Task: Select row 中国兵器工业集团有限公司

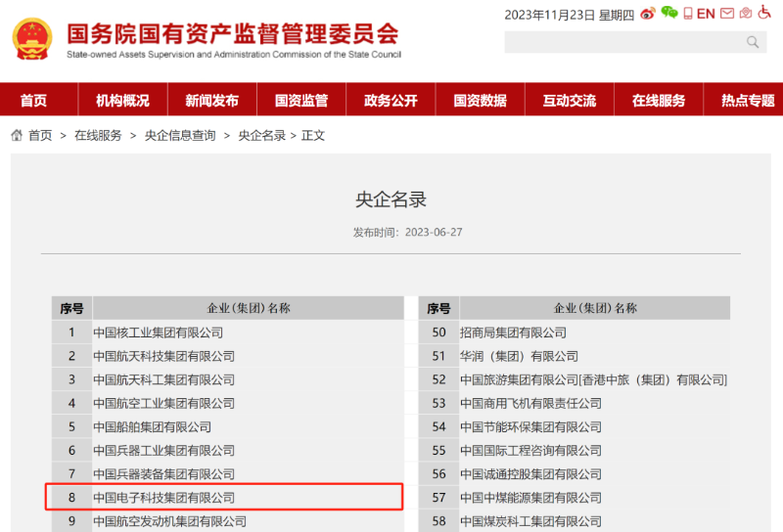Action: (x=228, y=450)
